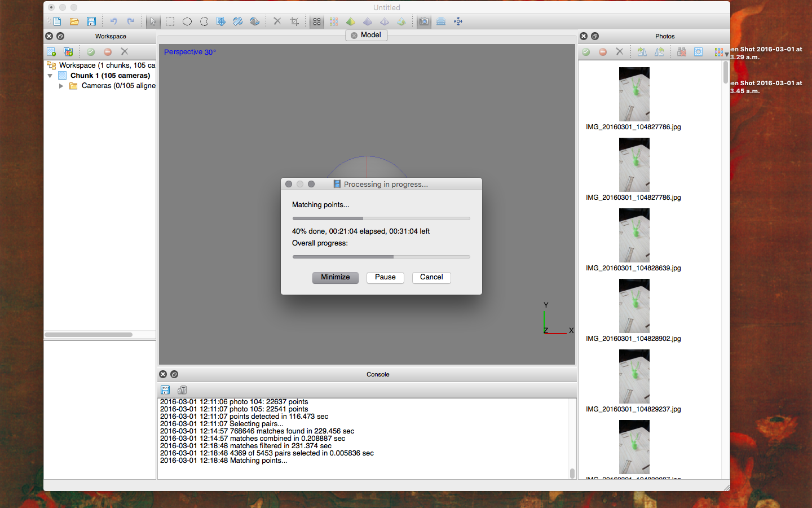
Task: Redo the last action
Action: (130, 21)
